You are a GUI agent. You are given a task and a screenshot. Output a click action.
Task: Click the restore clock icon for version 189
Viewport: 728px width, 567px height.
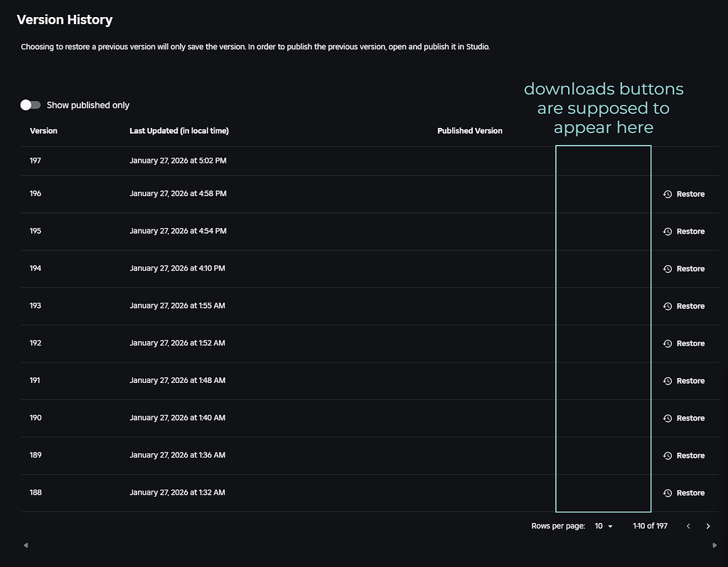(x=668, y=455)
